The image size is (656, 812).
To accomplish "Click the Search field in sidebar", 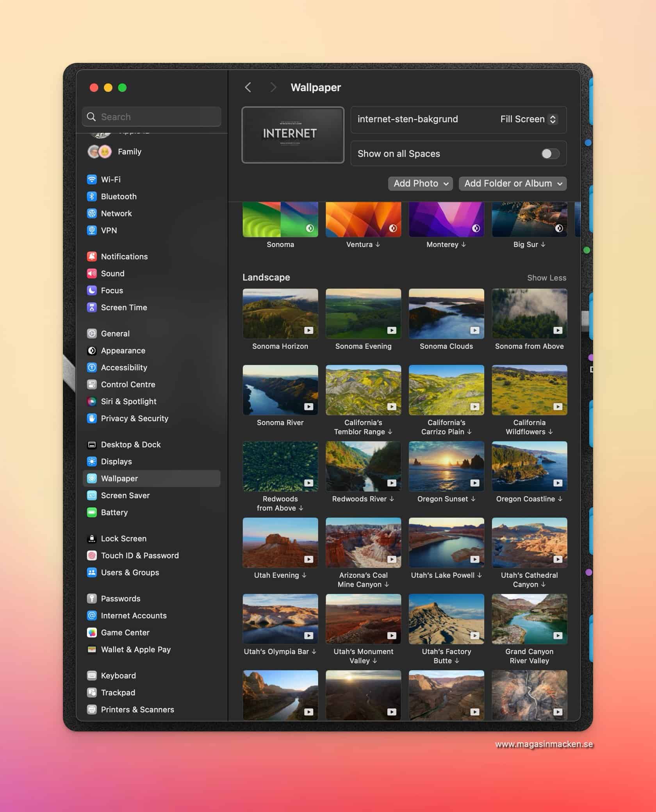I will (x=152, y=117).
